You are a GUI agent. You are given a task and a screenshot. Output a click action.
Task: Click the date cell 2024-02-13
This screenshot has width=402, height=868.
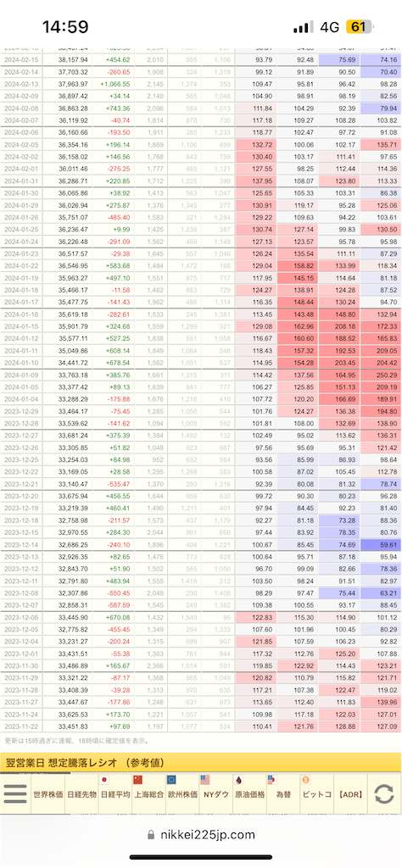22,84
